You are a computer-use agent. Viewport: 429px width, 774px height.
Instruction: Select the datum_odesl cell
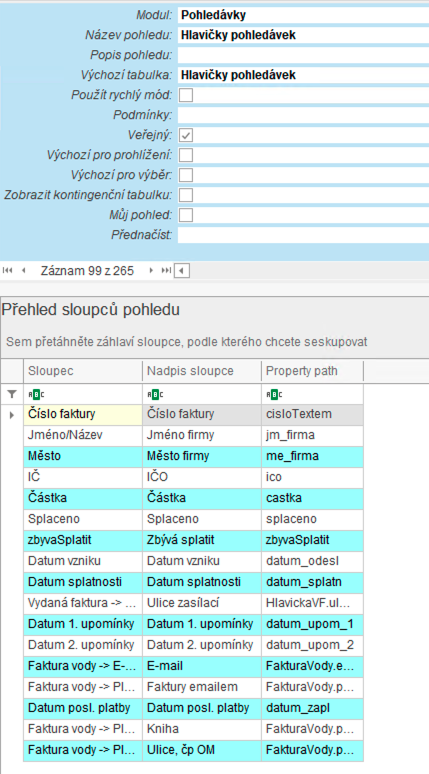click(312, 562)
